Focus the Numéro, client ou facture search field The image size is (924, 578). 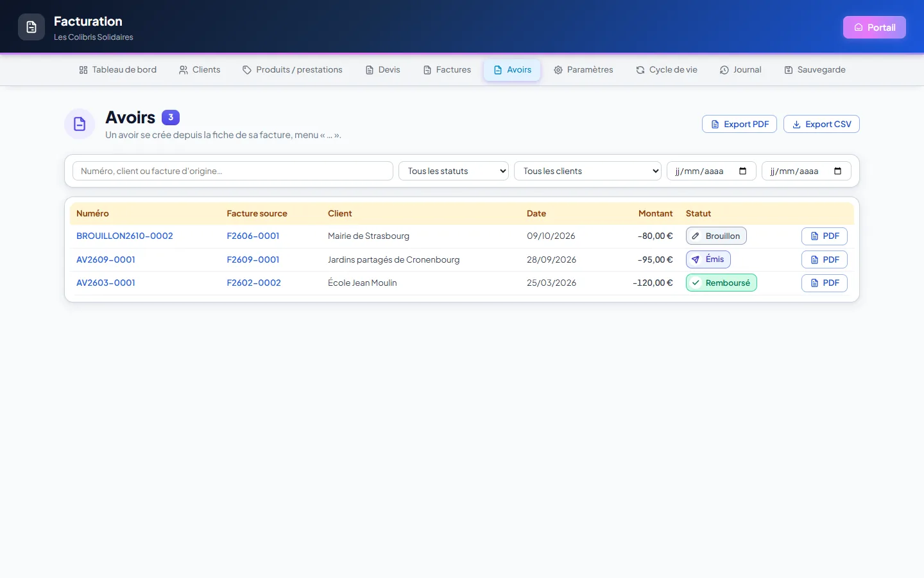coord(233,171)
